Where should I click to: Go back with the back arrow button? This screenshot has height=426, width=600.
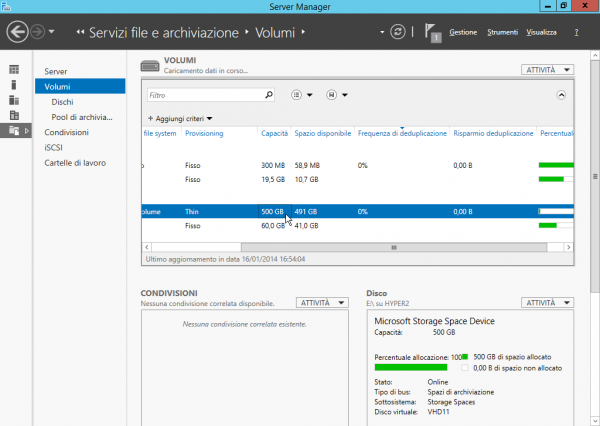[17, 32]
